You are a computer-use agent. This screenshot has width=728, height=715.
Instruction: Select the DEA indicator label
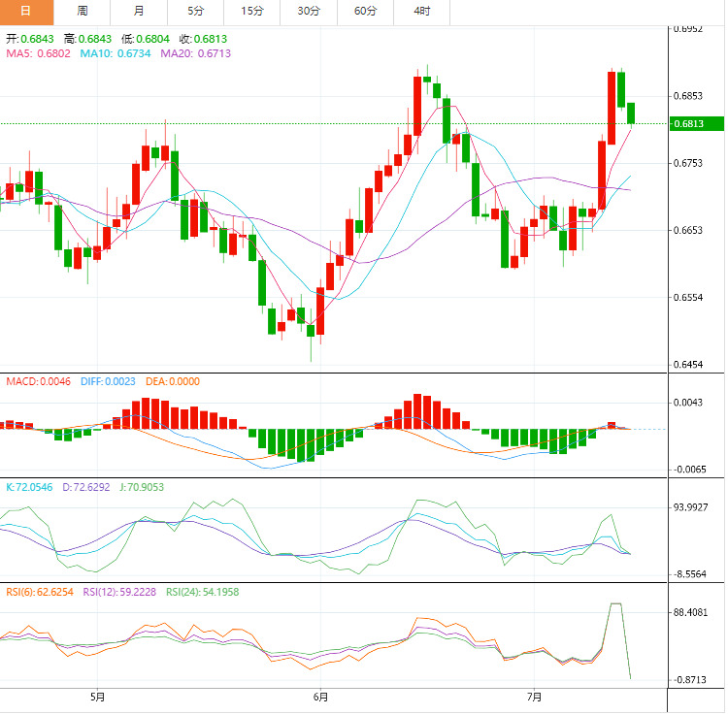pos(173,381)
